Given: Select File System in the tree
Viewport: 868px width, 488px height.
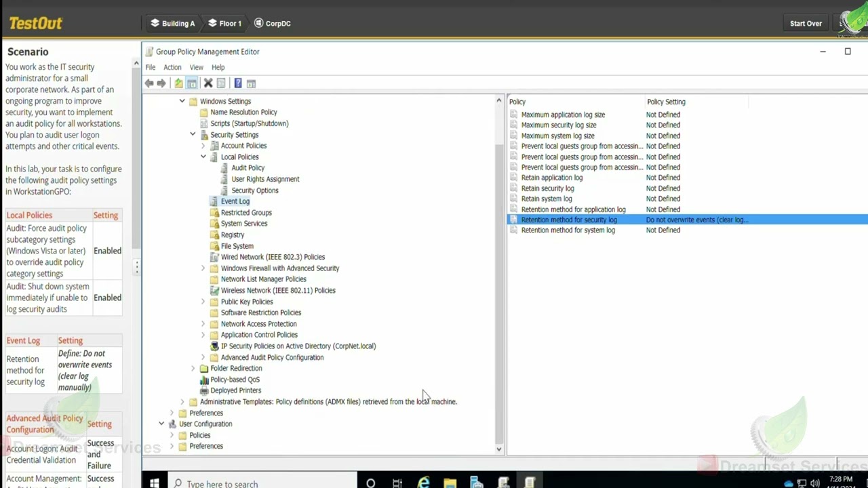Looking at the screenshot, I should pyautogui.click(x=237, y=246).
